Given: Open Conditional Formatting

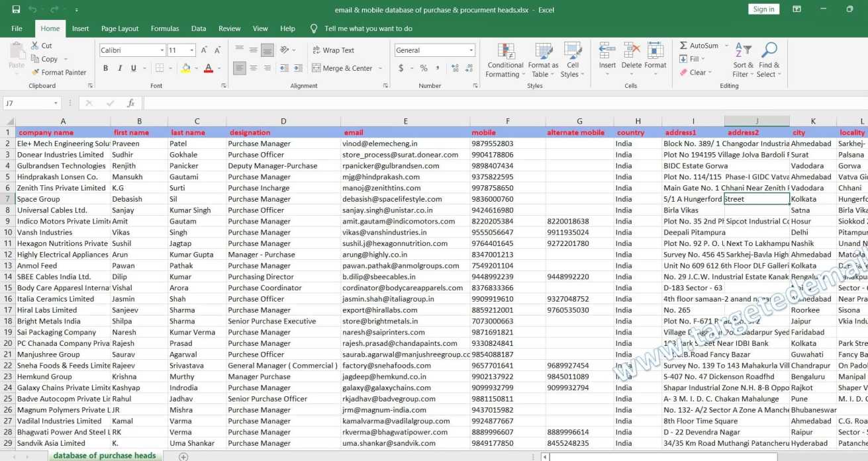Looking at the screenshot, I should tap(505, 61).
